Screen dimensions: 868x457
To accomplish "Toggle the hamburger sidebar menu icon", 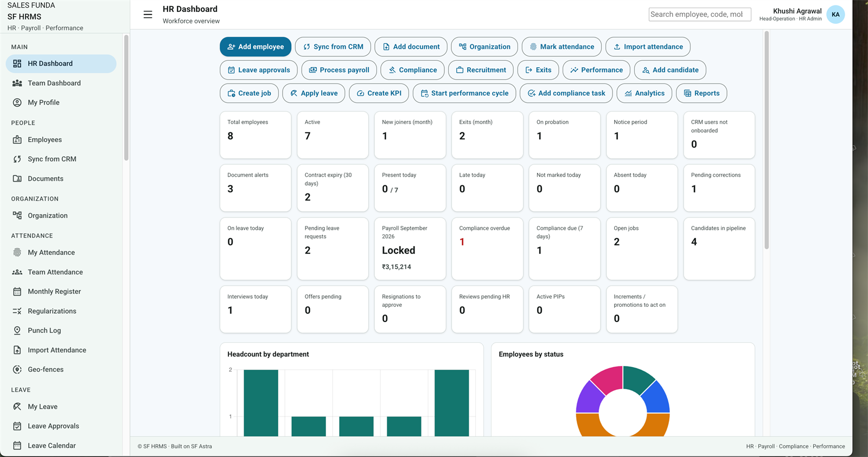I will tap(148, 15).
